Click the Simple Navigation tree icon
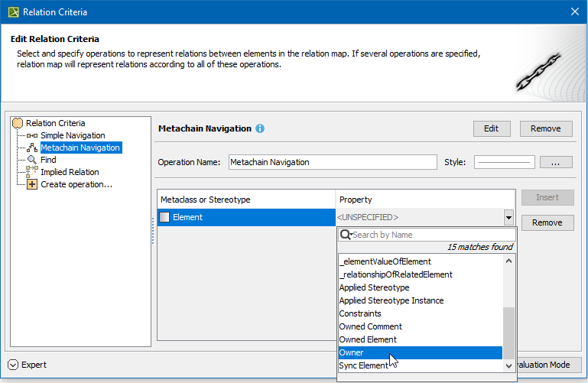The width and height of the screenshot is (588, 383). click(x=32, y=135)
